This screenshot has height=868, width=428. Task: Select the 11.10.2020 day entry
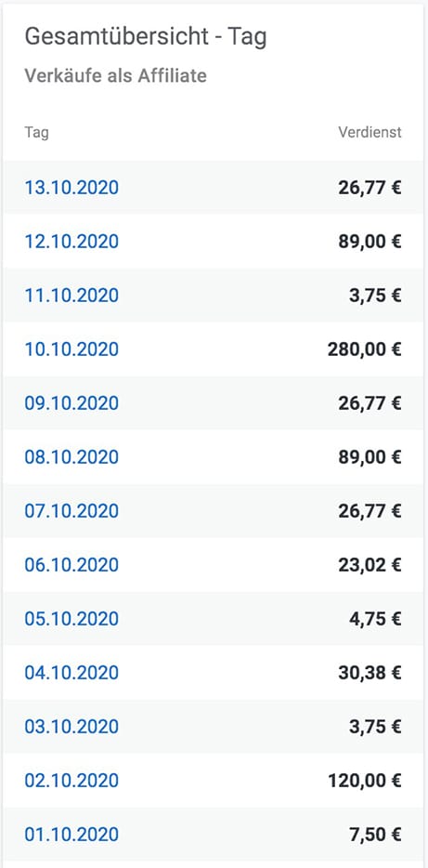pyautogui.click(x=71, y=296)
